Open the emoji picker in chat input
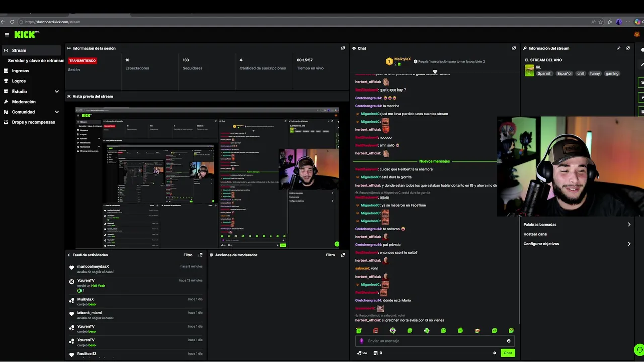This screenshot has height=362, width=644. coord(509,341)
